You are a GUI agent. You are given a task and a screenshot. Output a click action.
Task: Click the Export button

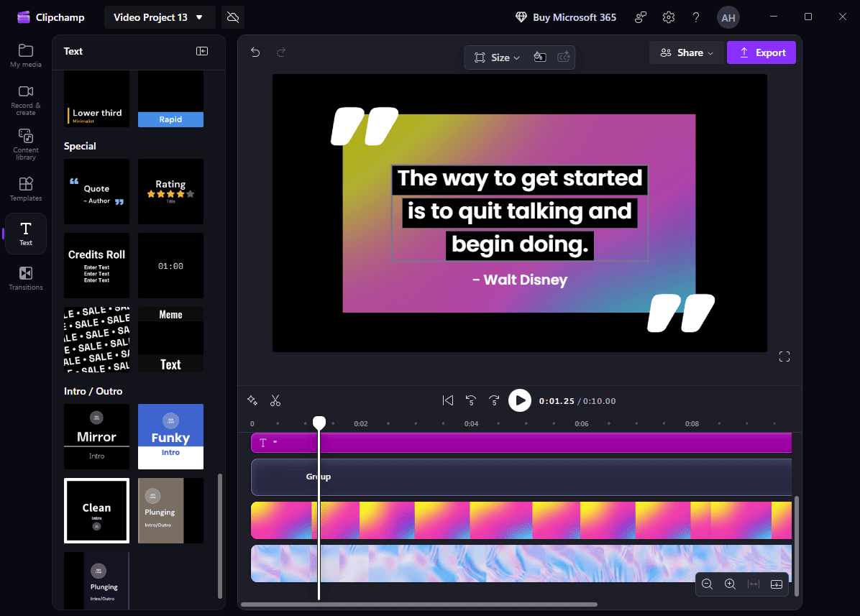pyautogui.click(x=761, y=52)
